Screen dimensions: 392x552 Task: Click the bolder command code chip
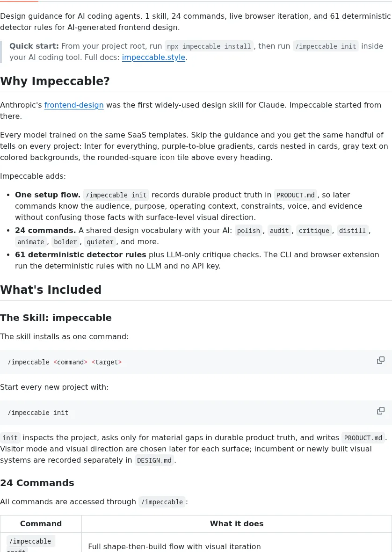[65, 242]
